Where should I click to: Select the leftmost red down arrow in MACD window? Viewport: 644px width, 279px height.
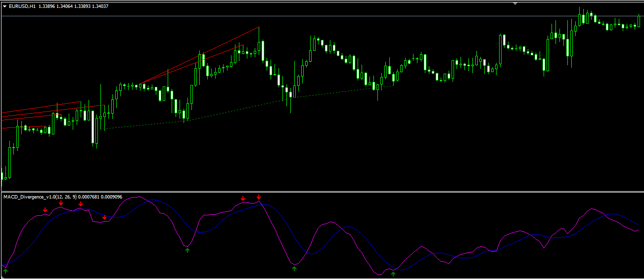pyautogui.click(x=46, y=210)
